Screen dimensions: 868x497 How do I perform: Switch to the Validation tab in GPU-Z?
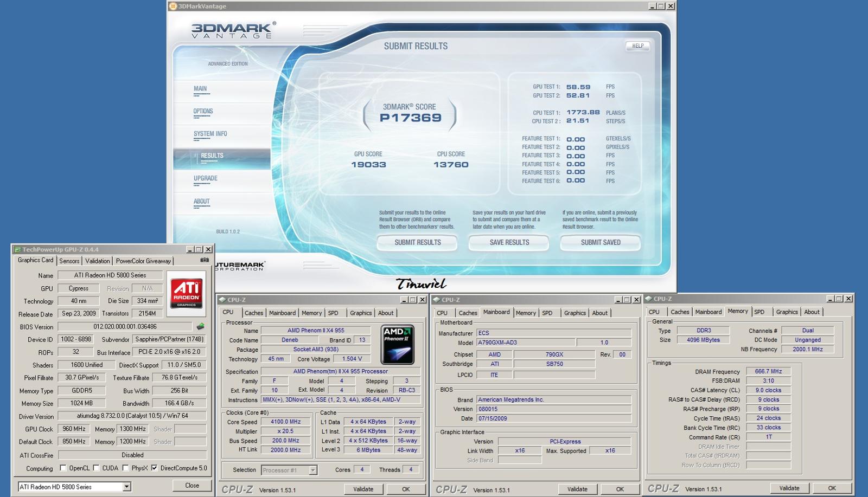tap(98, 261)
